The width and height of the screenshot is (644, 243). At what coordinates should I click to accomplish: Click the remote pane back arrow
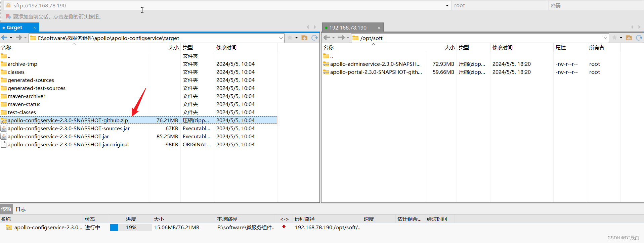point(327,38)
